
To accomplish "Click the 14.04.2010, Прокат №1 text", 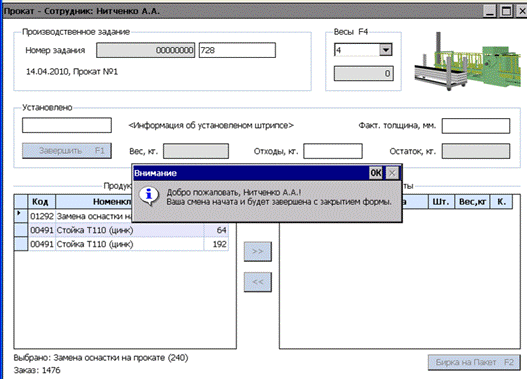I will [x=72, y=72].
